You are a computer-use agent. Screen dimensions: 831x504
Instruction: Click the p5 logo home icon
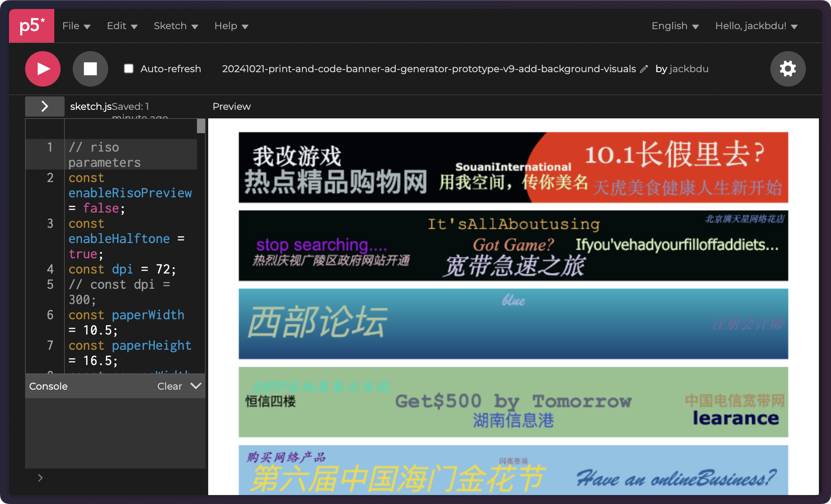(x=31, y=26)
